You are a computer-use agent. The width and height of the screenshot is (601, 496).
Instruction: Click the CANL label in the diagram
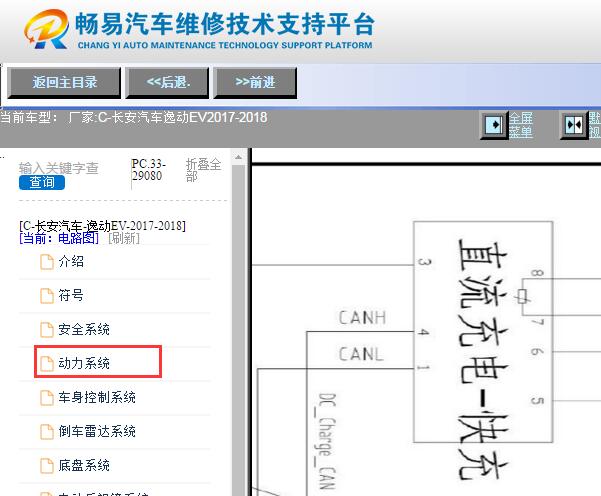(x=361, y=354)
